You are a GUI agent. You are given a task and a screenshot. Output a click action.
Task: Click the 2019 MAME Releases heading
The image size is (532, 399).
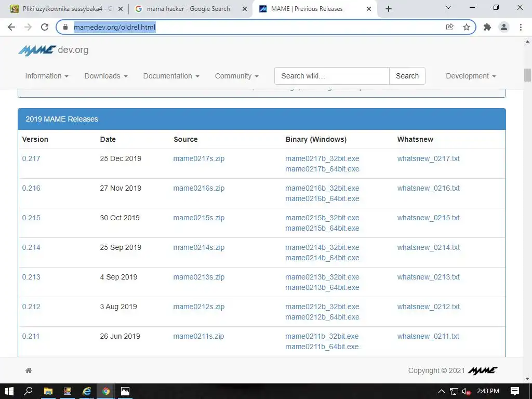pyautogui.click(x=62, y=119)
